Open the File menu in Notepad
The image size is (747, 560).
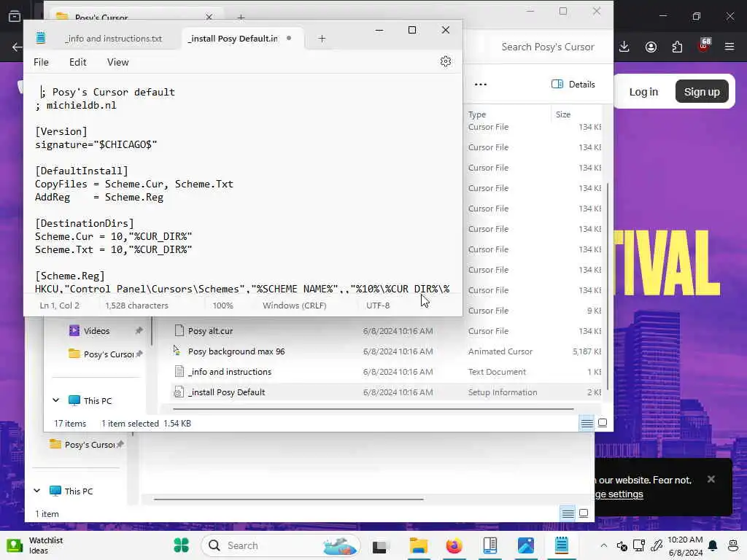tap(41, 62)
